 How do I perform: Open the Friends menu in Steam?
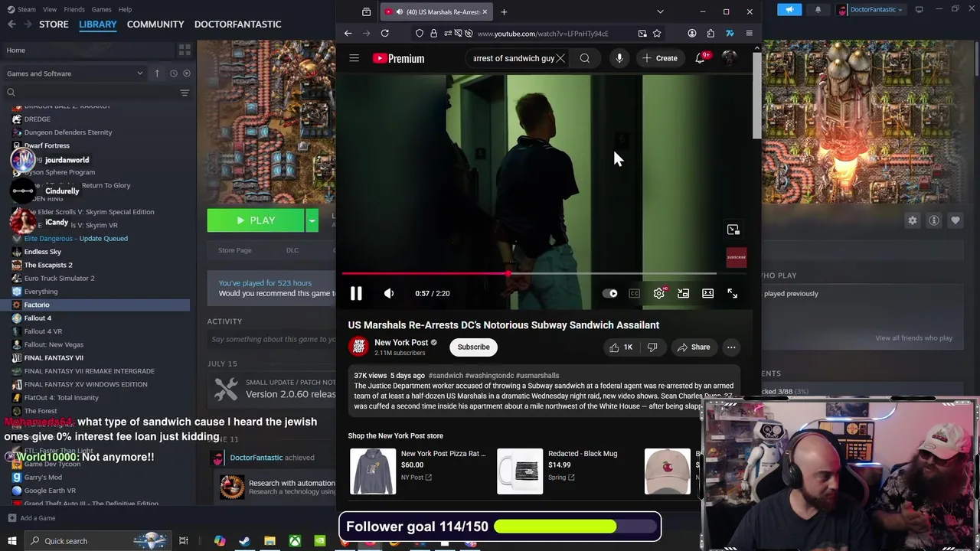pyautogui.click(x=74, y=9)
